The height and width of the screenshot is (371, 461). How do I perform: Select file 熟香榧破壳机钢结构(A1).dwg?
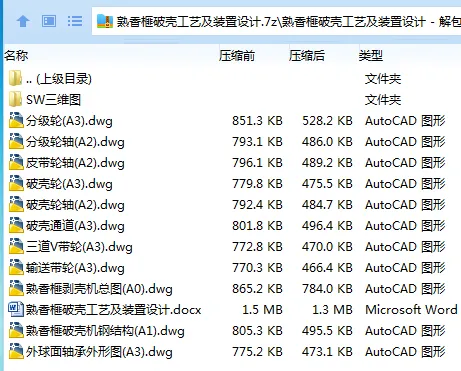click(105, 331)
